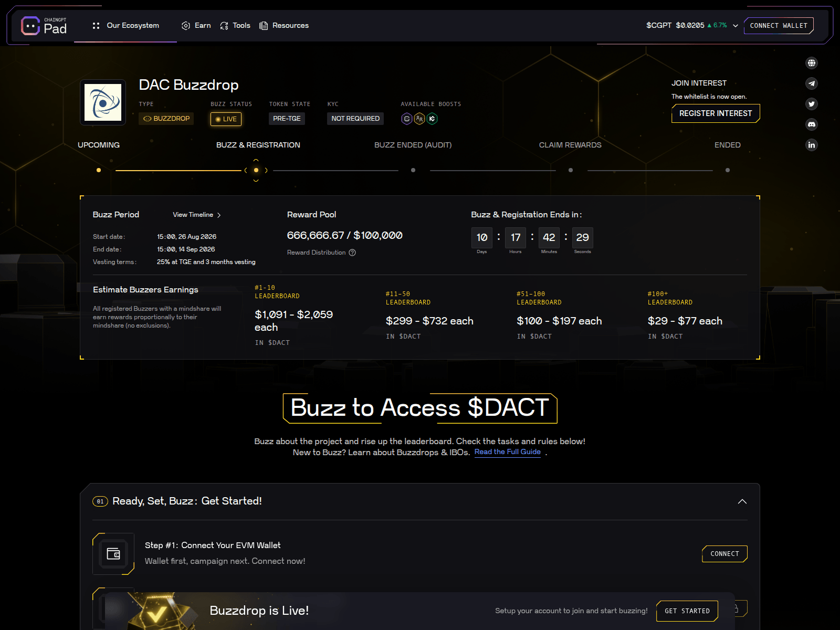Click the '$100 - $197 each' earnings value
This screenshot has width=840, height=630.
click(x=559, y=321)
